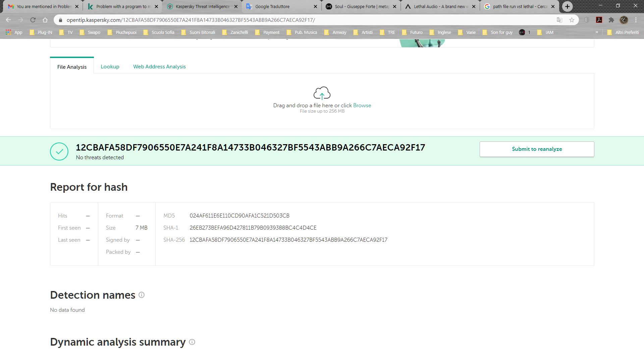Click the cloud upload icon
The image size is (644, 352).
point(322,93)
